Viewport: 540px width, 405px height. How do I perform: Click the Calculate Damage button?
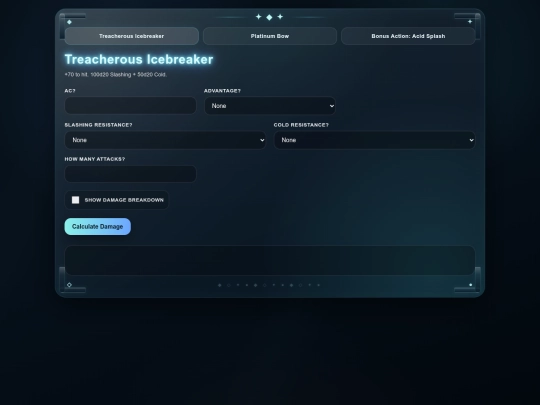(x=97, y=227)
